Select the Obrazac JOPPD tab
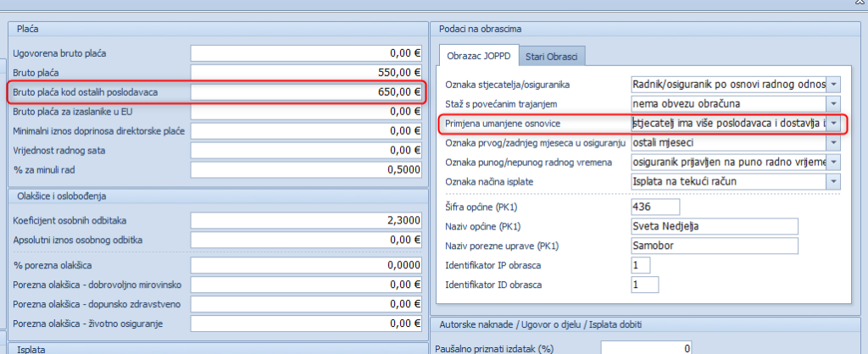Screen dimensions: 868x354 pyautogui.click(x=477, y=57)
